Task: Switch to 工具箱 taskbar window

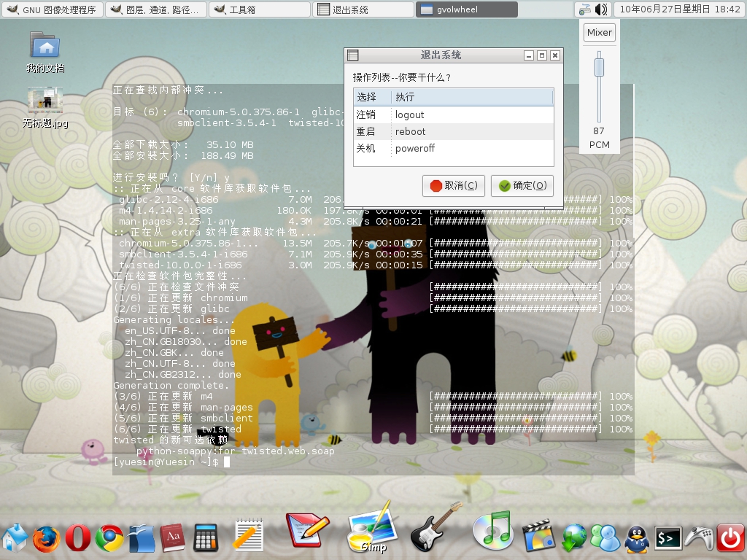Action: click(x=259, y=9)
